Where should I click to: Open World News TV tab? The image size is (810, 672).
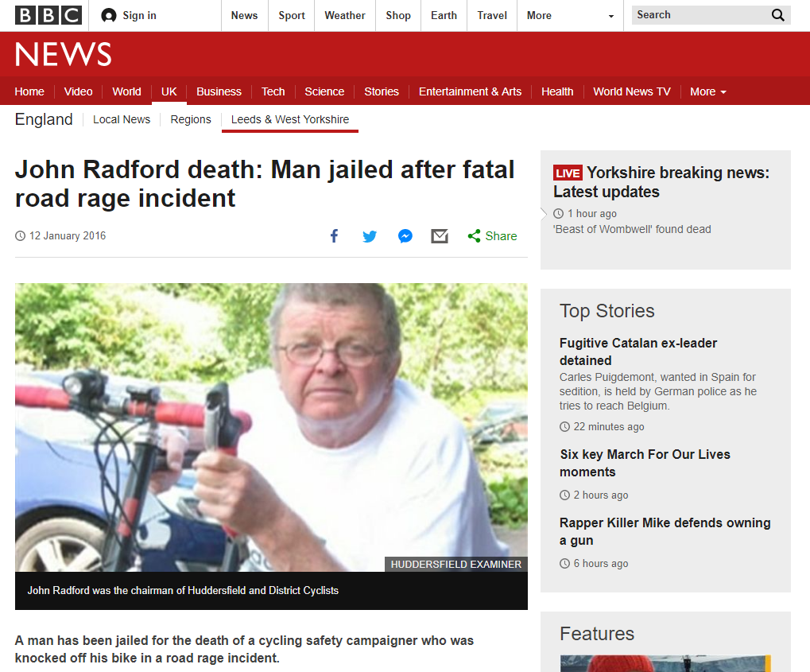pyautogui.click(x=632, y=91)
